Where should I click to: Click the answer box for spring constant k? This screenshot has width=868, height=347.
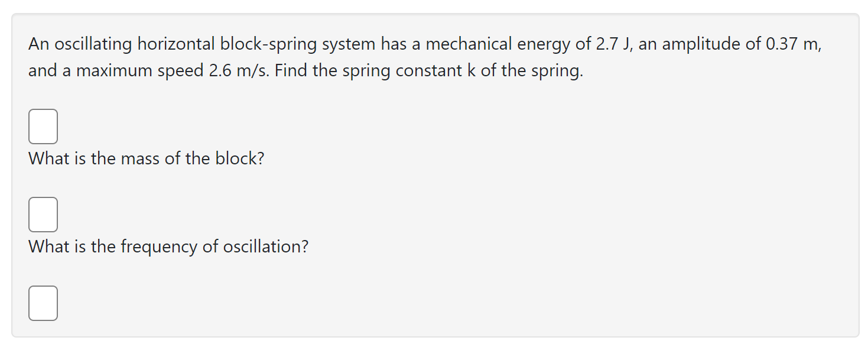43,126
